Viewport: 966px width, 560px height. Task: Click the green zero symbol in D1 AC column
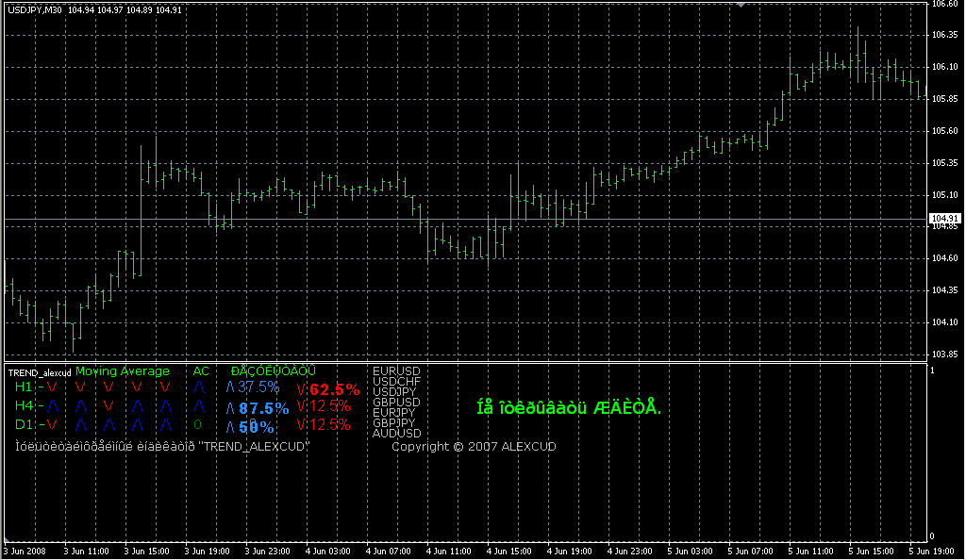pyautogui.click(x=198, y=424)
